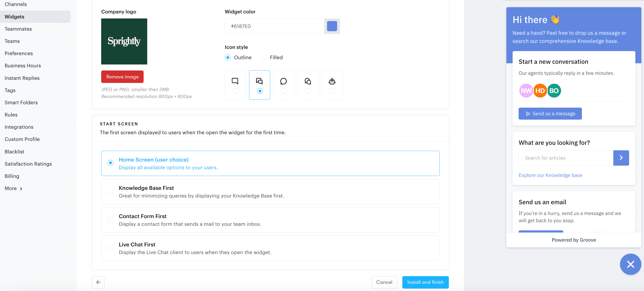Click the Install and finish button
This screenshot has width=644, height=291.
click(425, 282)
